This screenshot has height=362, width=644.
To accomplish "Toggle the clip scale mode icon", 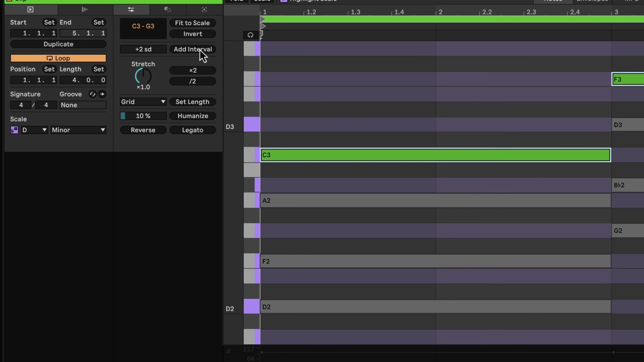I will pyautogui.click(x=14, y=130).
